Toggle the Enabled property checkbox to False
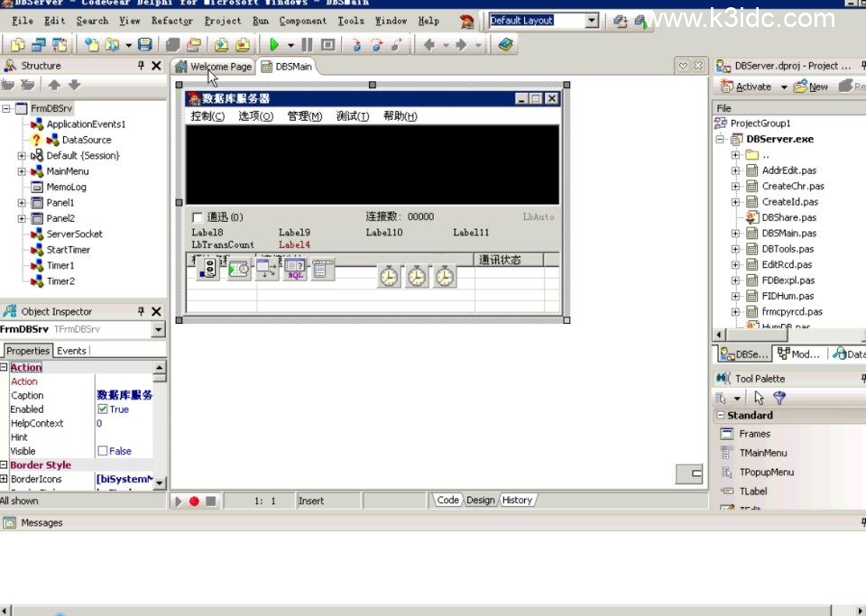This screenshot has width=866, height=616. point(102,409)
